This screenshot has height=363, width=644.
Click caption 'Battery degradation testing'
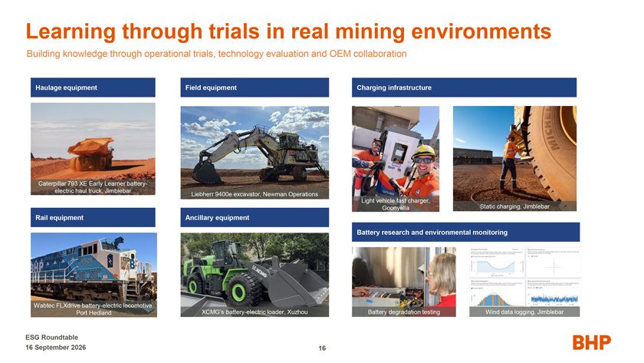(x=404, y=312)
